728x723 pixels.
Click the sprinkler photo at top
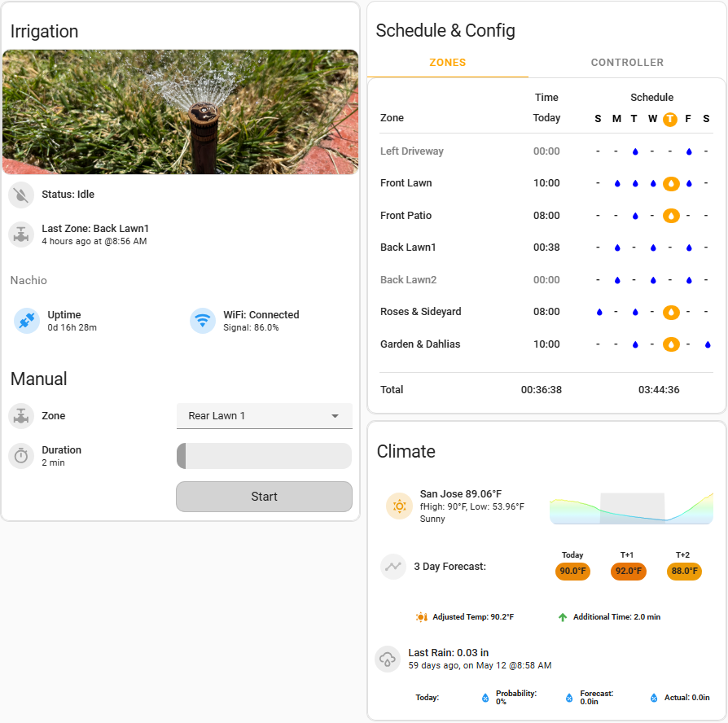(180, 112)
